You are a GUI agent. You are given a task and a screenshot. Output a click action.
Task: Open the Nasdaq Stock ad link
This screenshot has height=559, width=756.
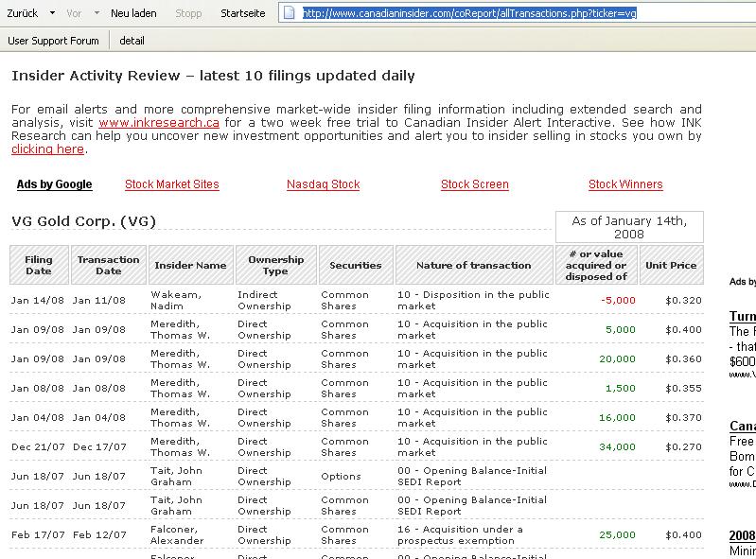tap(323, 184)
